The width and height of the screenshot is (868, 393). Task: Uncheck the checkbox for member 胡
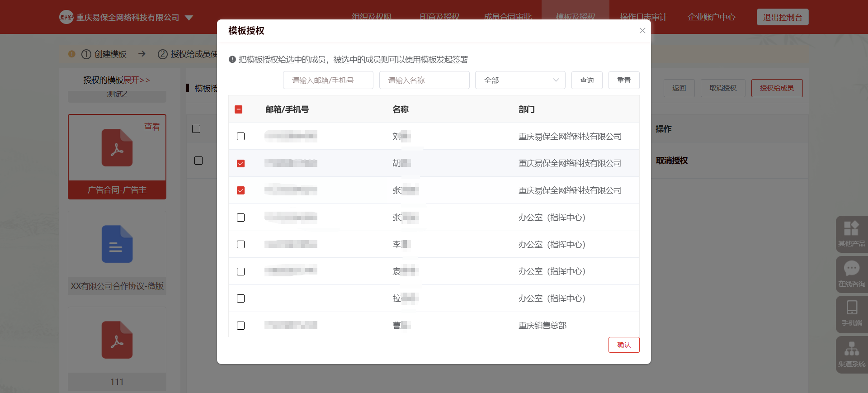tap(241, 163)
